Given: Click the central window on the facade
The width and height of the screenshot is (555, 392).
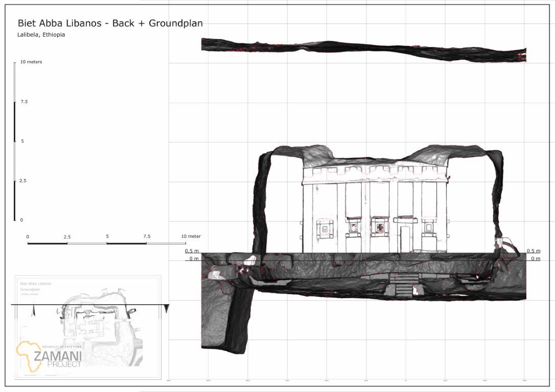Looking at the screenshot, I should point(379,227).
